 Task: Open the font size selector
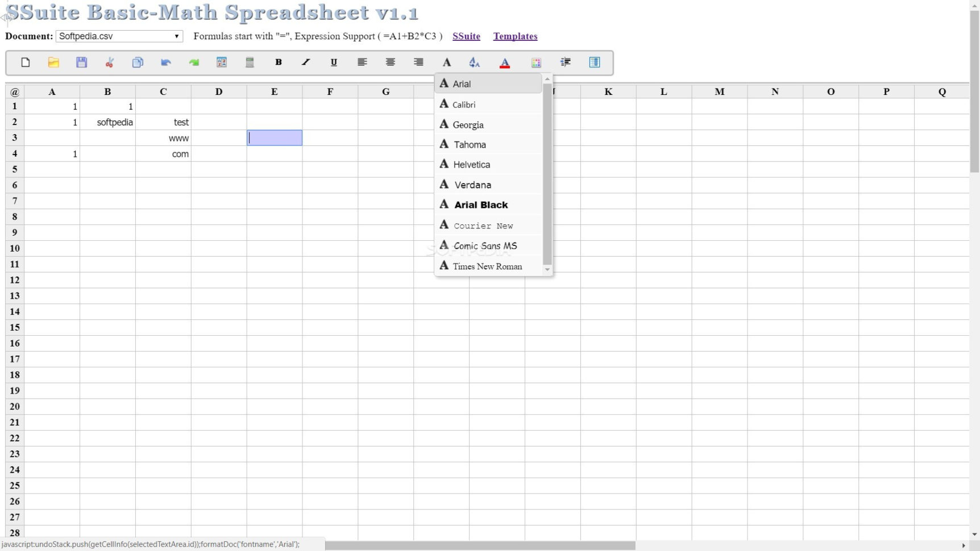point(475,62)
